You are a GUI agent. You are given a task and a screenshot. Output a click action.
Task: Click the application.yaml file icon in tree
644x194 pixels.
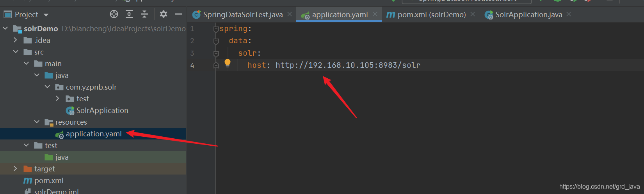pos(60,134)
